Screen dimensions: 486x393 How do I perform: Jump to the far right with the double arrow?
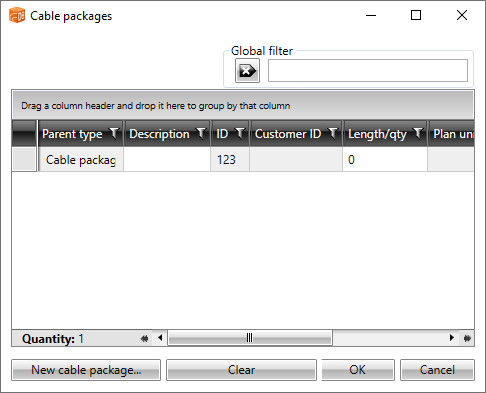point(467,338)
